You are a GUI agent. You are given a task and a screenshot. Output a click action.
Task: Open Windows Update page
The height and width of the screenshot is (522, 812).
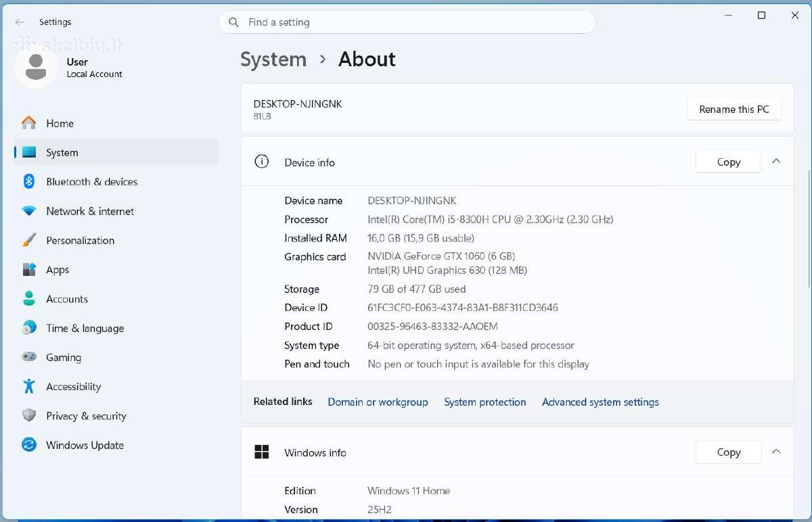116,445
